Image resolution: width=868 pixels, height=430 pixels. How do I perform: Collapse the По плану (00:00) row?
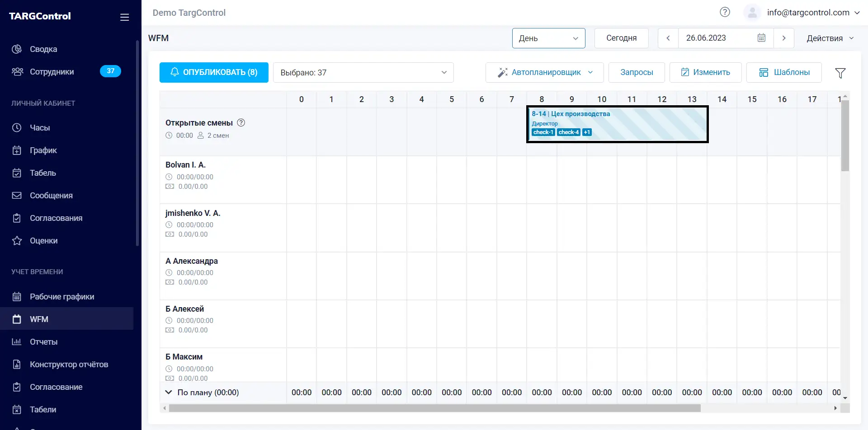click(x=169, y=392)
